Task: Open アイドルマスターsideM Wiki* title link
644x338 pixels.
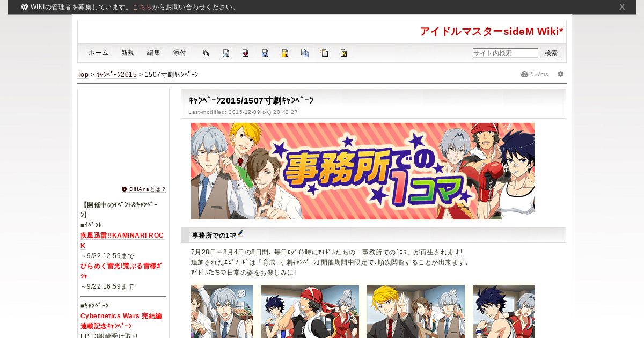Action: (492, 32)
